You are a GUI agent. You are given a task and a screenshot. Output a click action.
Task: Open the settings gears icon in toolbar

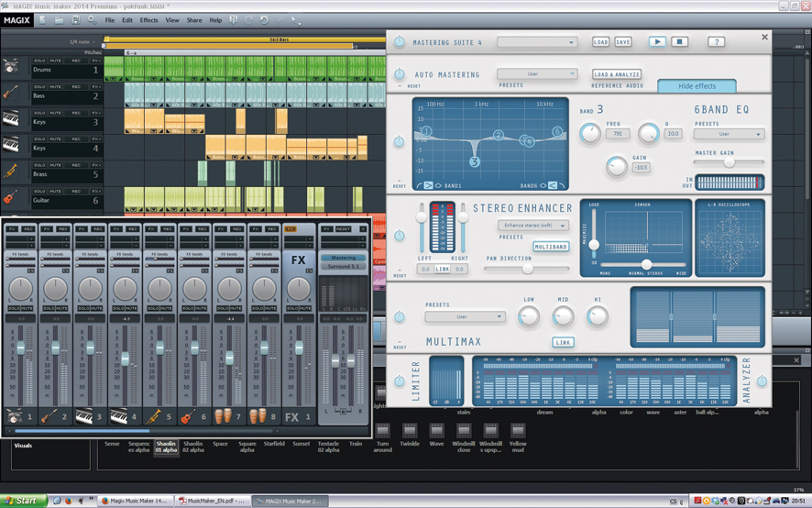tap(93, 20)
